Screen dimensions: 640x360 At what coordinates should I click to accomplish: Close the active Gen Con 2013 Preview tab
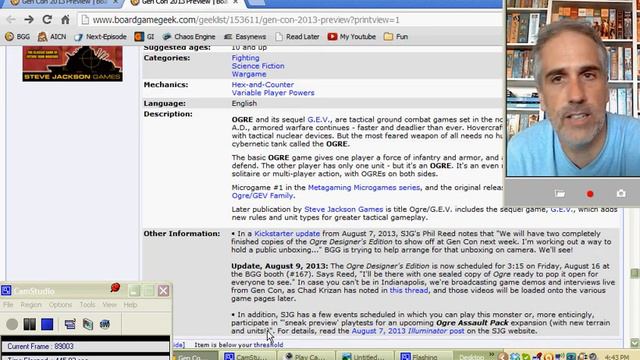tap(236, 2)
